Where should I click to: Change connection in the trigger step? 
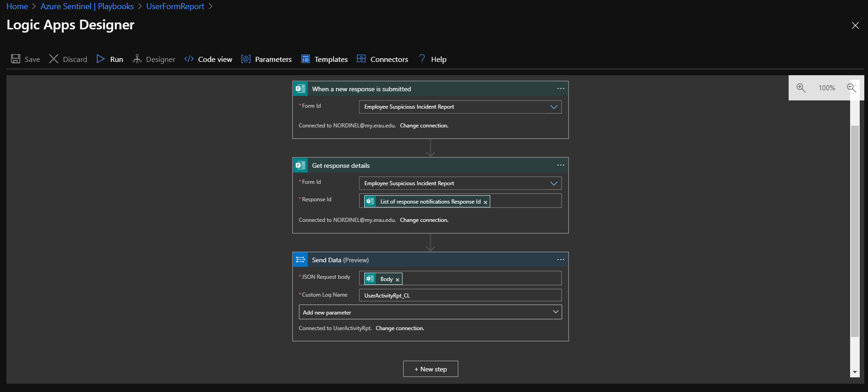tap(424, 126)
